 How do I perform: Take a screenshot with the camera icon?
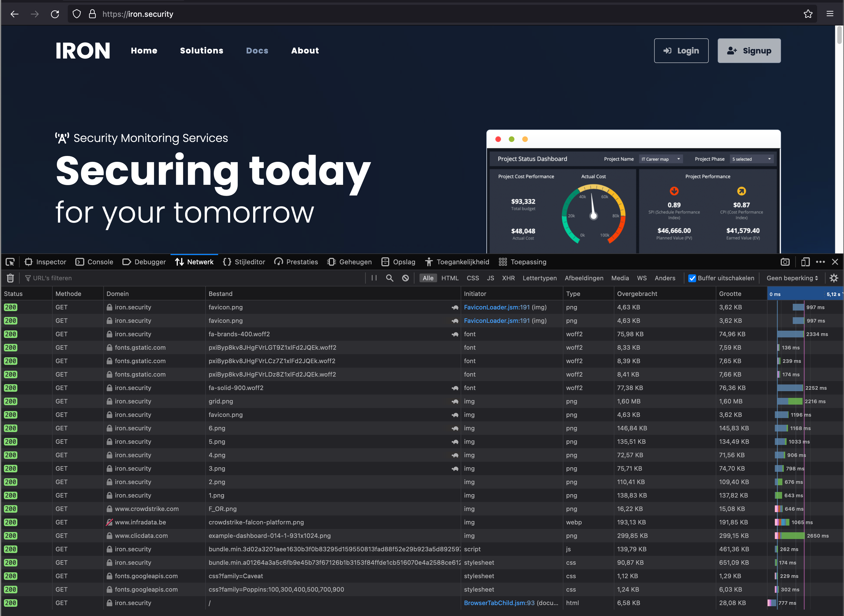[785, 262]
